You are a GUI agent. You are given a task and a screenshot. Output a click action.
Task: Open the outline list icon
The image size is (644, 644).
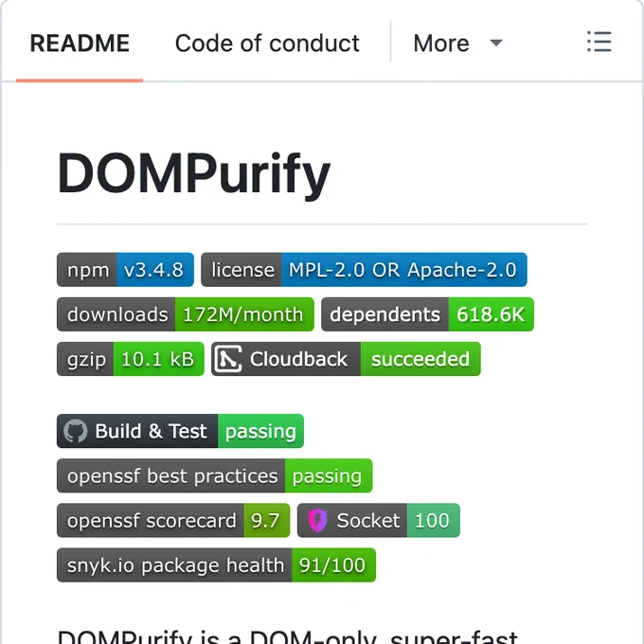[x=599, y=42]
